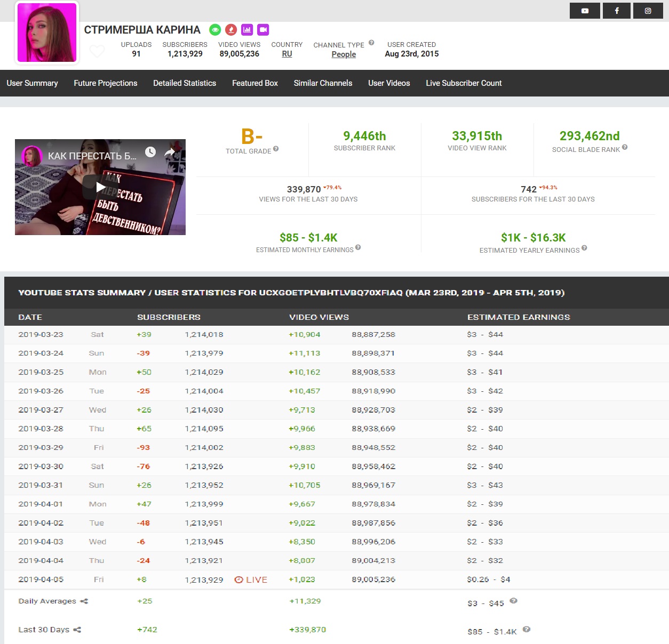Screen dimensions: 669x644
Task: Click the +339,870 last 30 days views
Action: point(307,630)
